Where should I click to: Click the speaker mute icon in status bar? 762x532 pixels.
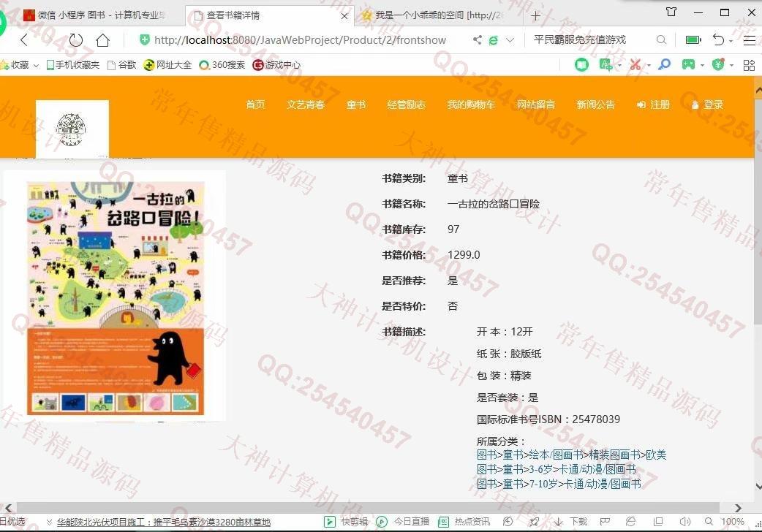pyautogui.click(x=684, y=522)
